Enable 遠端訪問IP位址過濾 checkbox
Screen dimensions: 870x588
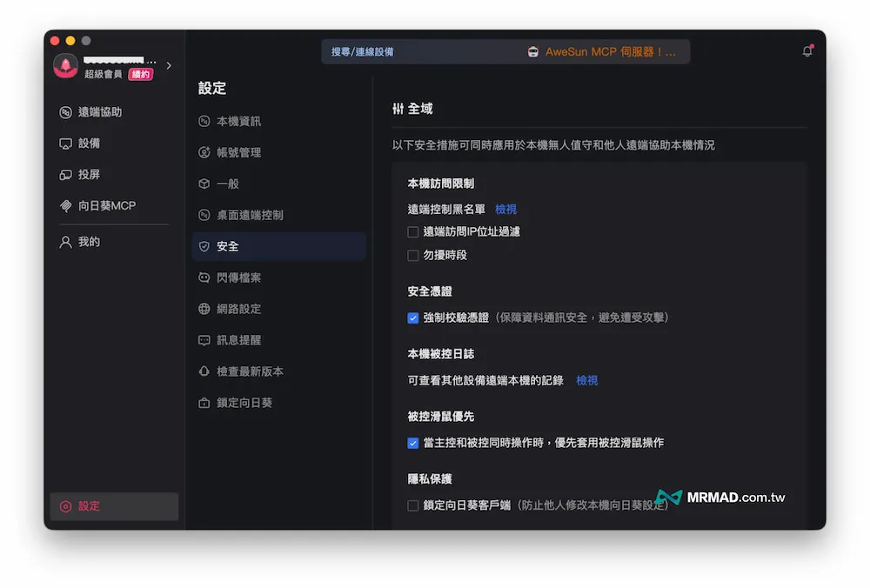tap(412, 232)
